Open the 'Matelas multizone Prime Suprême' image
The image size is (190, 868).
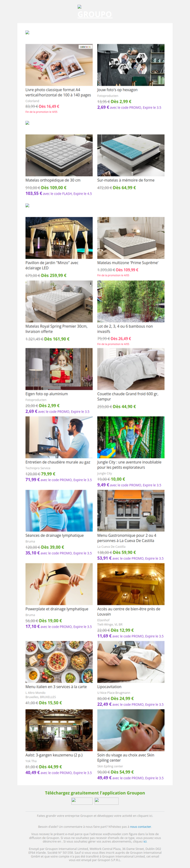(x=131, y=238)
